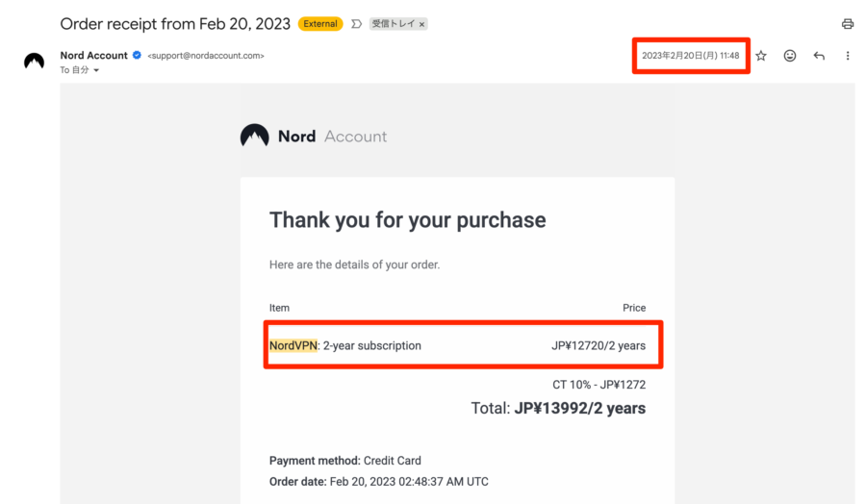
Task: Click the highlighted NordVPN item text
Action: click(293, 345)
